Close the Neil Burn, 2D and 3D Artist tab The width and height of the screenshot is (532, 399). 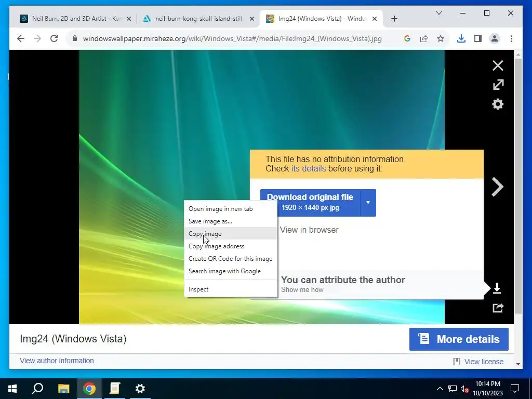[129, 19]
